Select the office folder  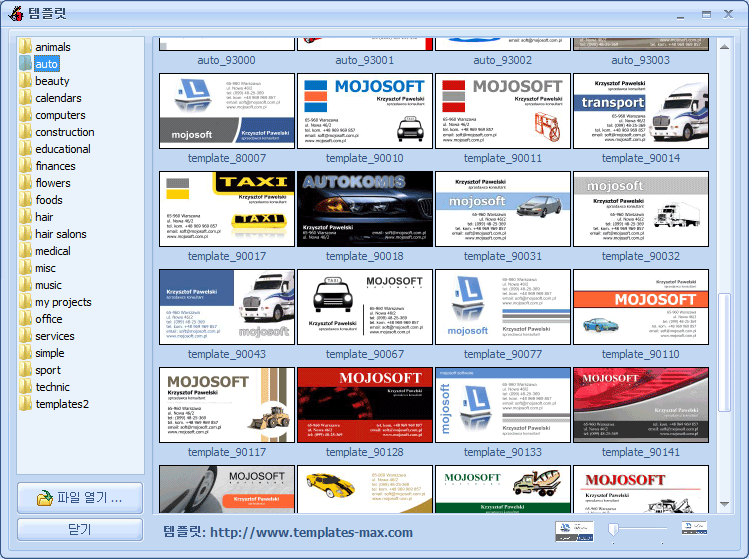(49, 319)
